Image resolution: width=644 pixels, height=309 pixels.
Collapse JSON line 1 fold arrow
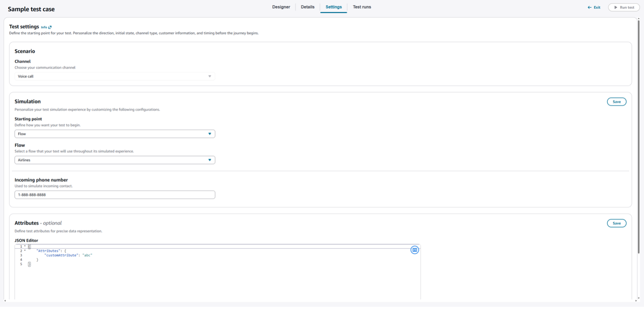pyautogui.click(x=24, y=246)
